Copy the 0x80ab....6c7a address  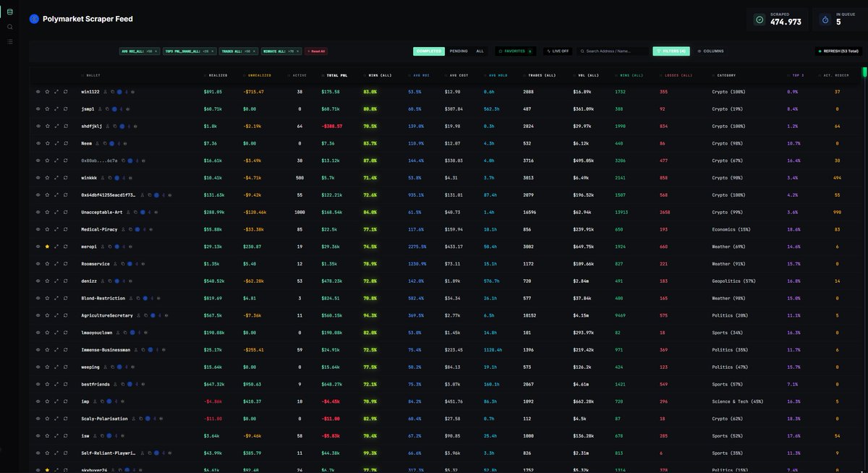coord(123,161)
